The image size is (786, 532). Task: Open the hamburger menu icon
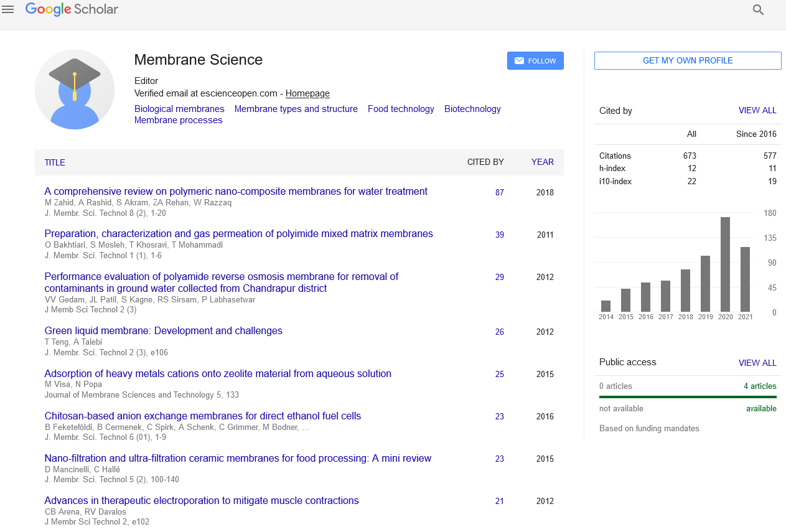point(8,9)
